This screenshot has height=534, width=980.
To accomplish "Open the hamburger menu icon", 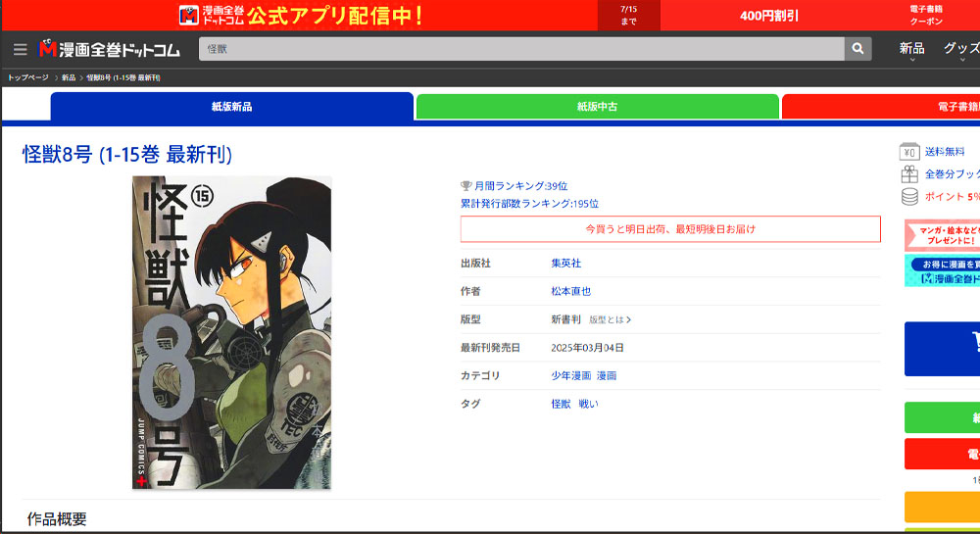I will [20, 49].
